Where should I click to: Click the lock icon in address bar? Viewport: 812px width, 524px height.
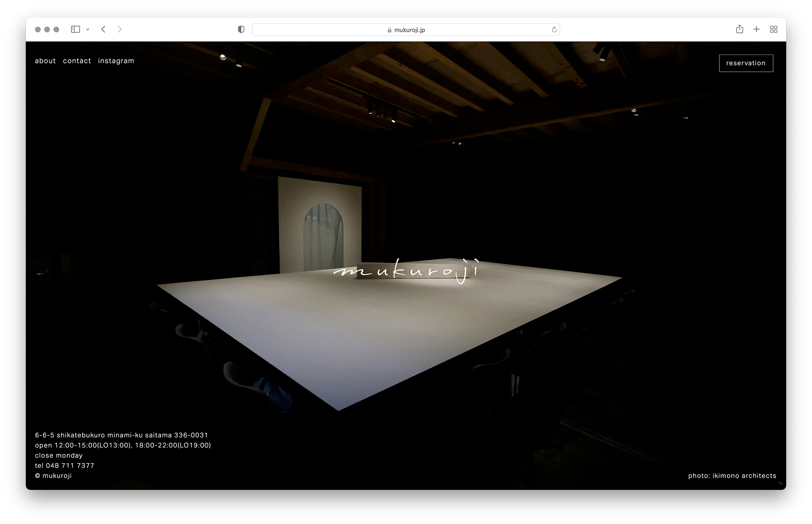click(390, 30)
